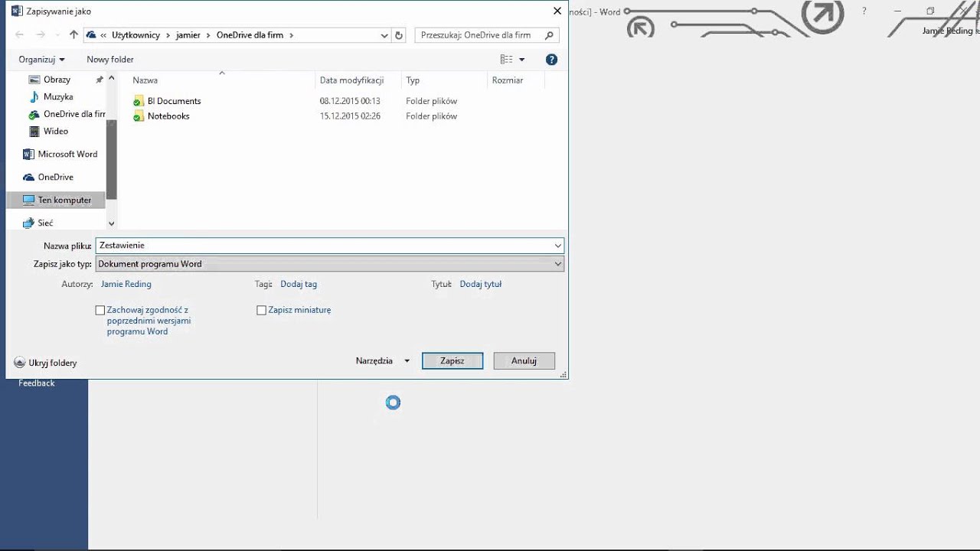Select Muzyka in navigation pane

coord(58,97)
